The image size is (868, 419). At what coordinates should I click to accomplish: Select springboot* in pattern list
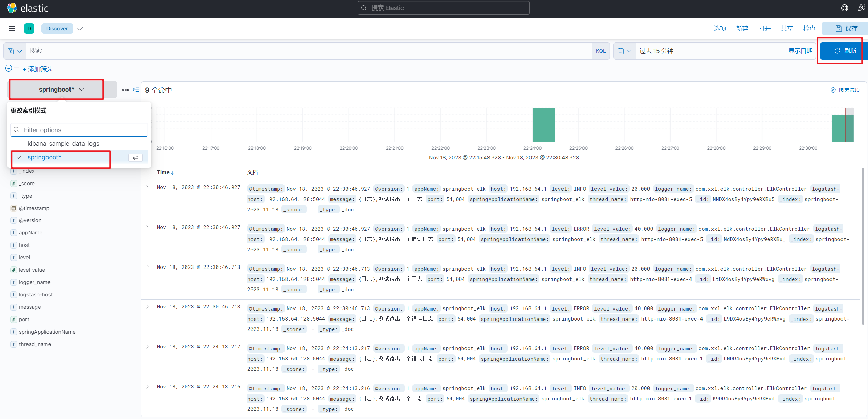tap(44, 157)
